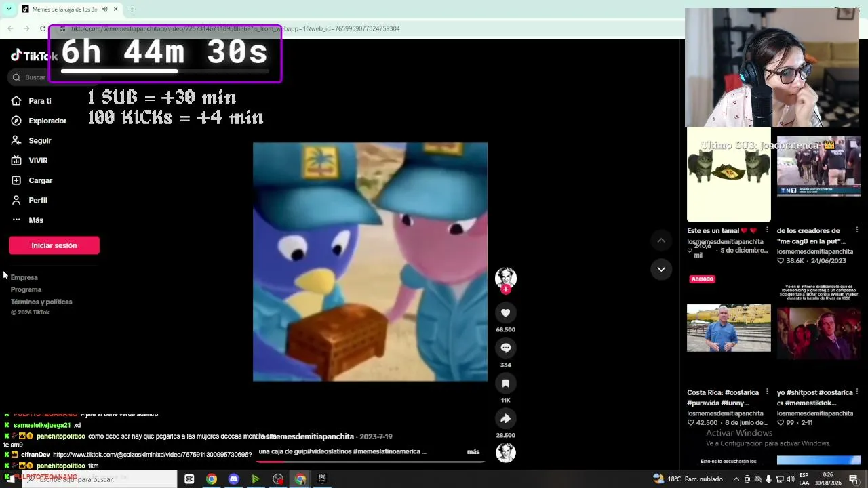Image resolution: width=868 pixels, height=488 pixels.
Task: Open comments with the speech bubble icon
Action: point(506,348)
